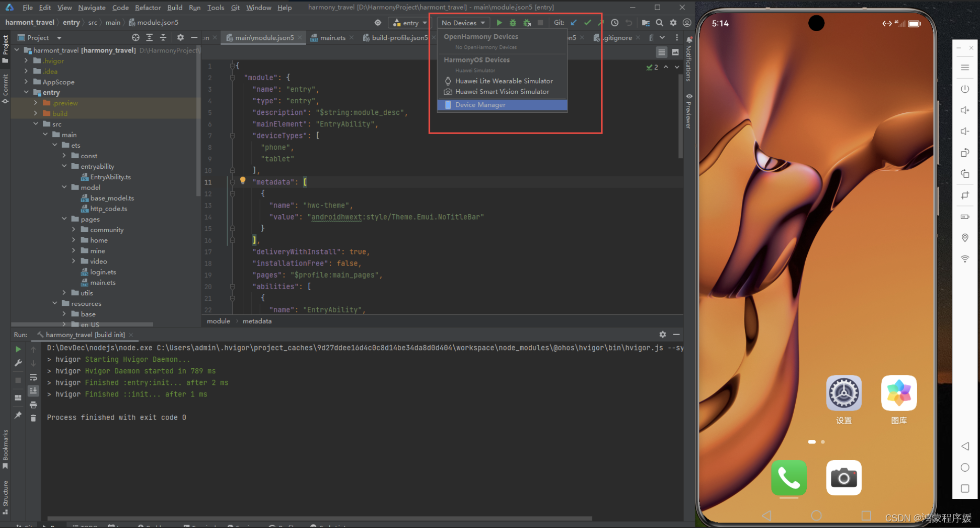Screen dimensions: 980x528
Task: Select Huawei Smart Vision Simulator
Action: (x=502, y=92)
